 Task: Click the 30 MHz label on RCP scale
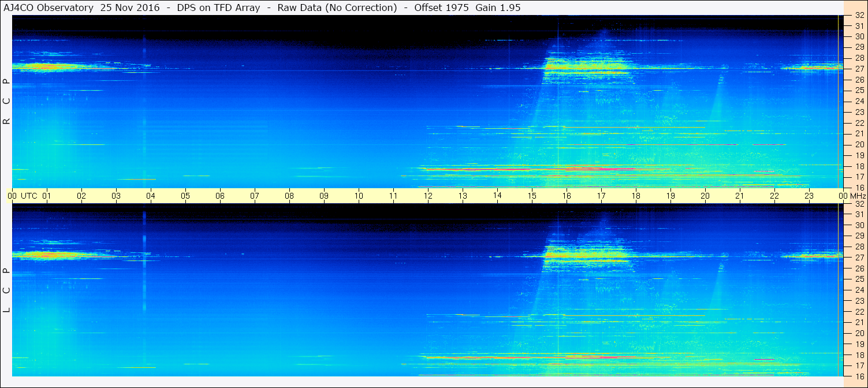coord(859,36)
